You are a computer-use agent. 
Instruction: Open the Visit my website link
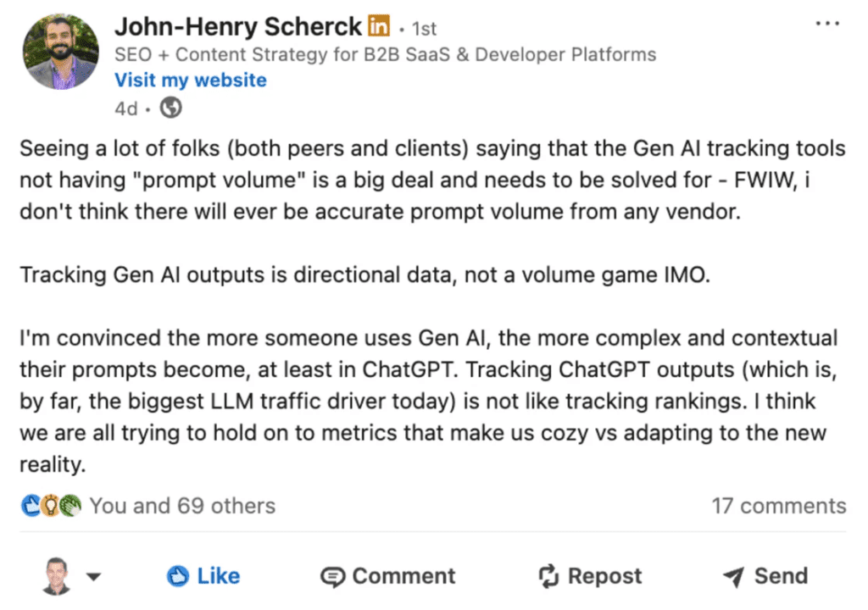click(191, 80)
